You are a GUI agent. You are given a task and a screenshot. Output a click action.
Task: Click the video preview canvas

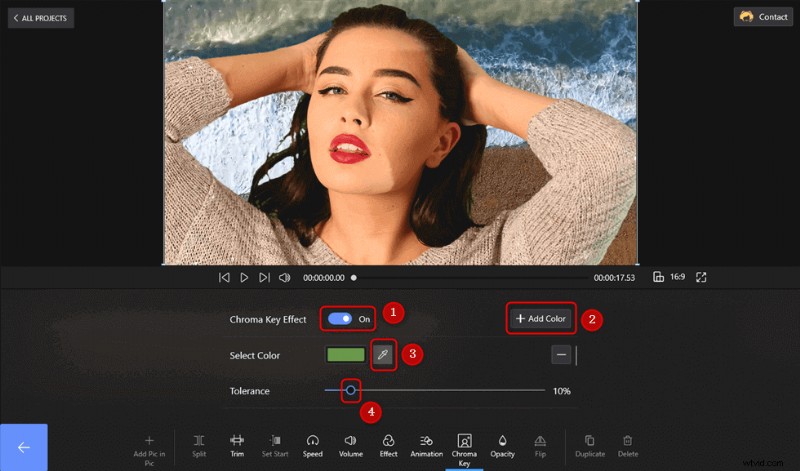coord(401,132)
